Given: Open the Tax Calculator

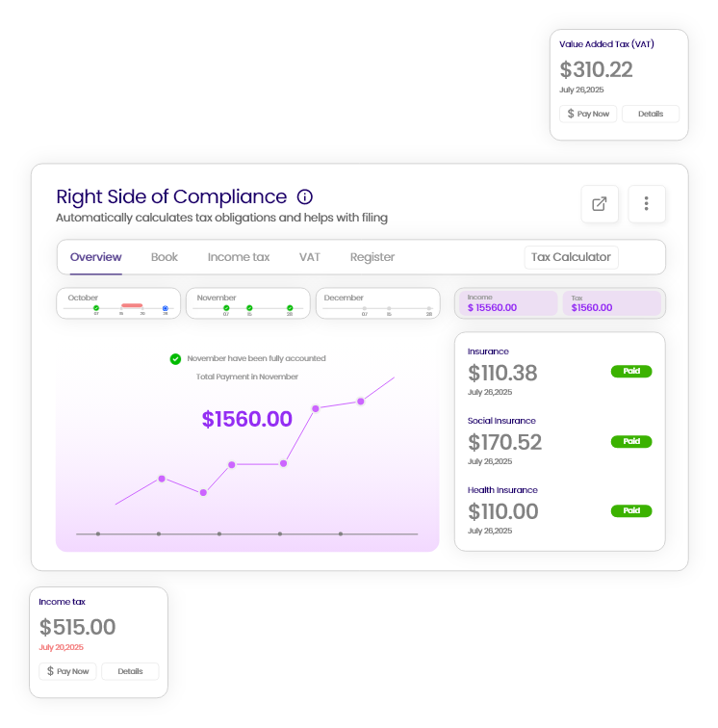Looking at the screenshot, I should pos(571,257).
